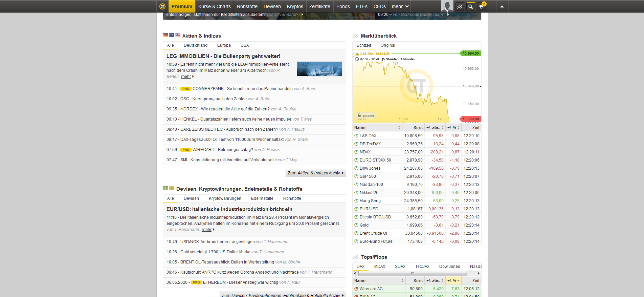This screenshot has height=297, width=644.
Task: Select the Kryptowährungen tab
Action: 225,198
